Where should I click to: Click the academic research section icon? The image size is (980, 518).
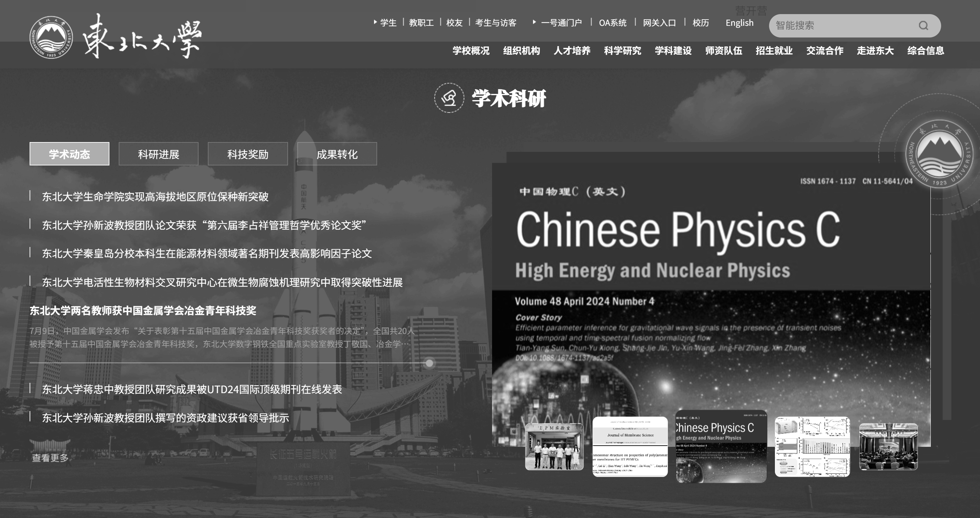pos(449,98)
